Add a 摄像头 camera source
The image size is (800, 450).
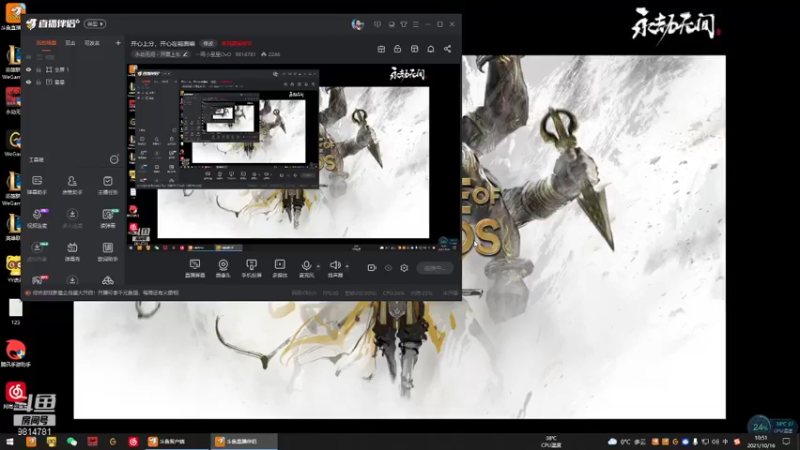(x=223, y=268)
